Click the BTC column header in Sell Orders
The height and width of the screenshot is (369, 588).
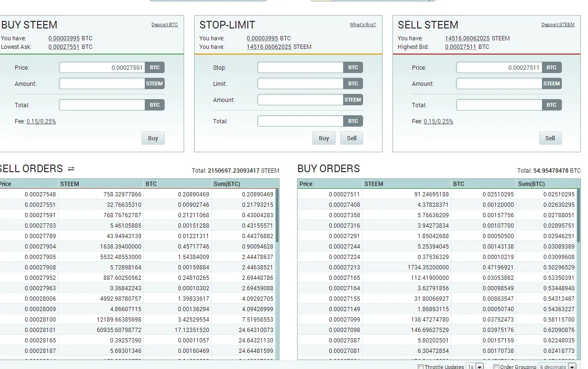click(x=177, y=184)
